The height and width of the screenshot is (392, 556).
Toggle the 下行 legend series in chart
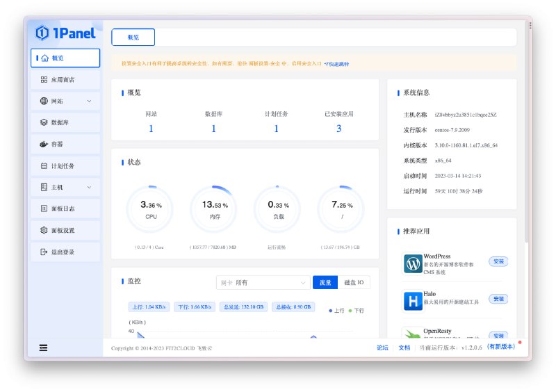356,310
